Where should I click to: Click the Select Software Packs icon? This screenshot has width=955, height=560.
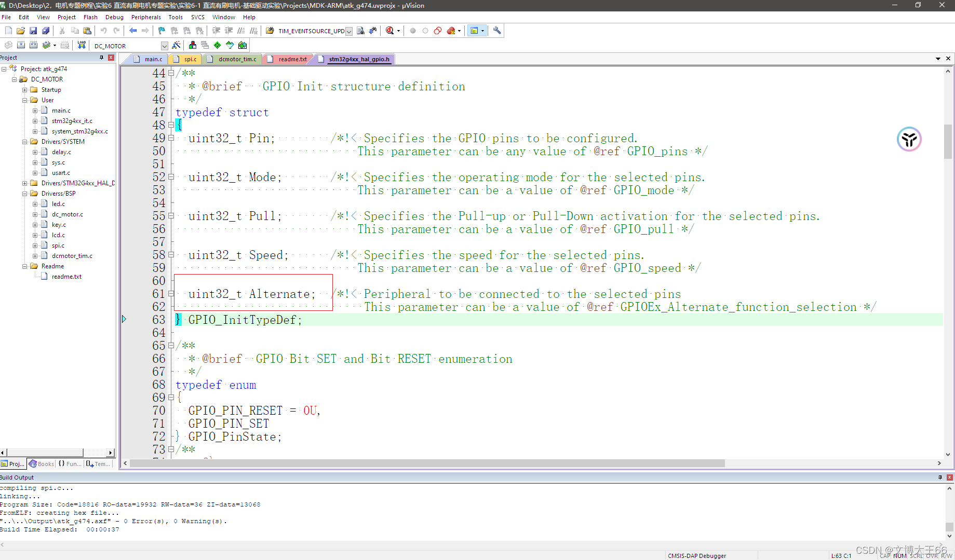coord(230,45)
